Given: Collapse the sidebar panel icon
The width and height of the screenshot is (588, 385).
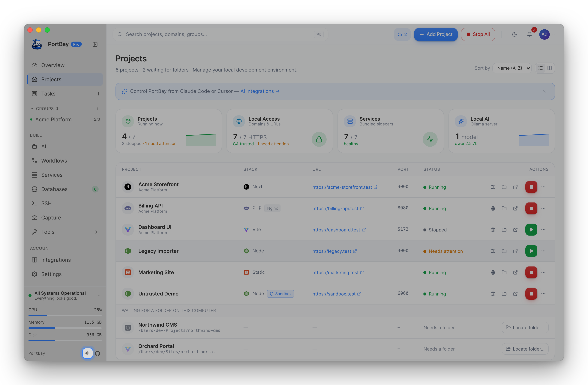Looking at the screenshot, I should (95, 44).
